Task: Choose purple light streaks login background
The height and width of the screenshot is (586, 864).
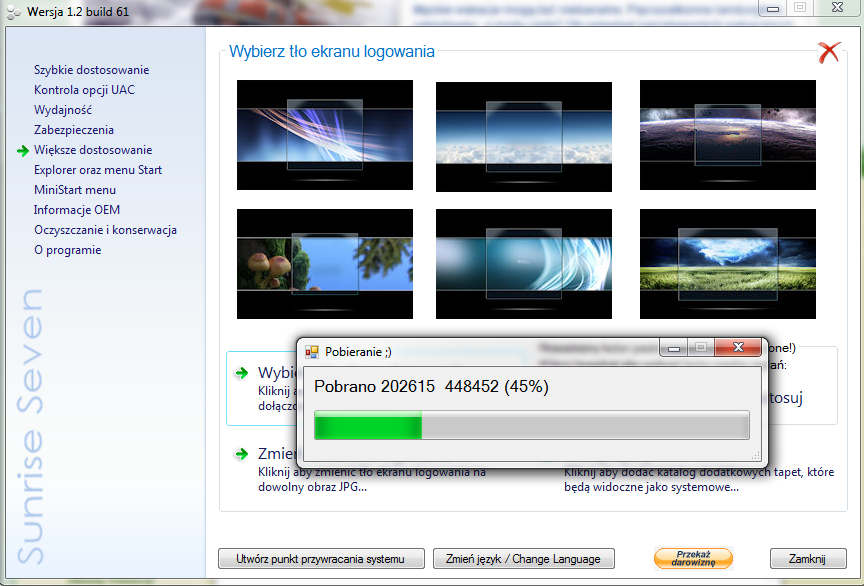Action: [x=325, y=135]
